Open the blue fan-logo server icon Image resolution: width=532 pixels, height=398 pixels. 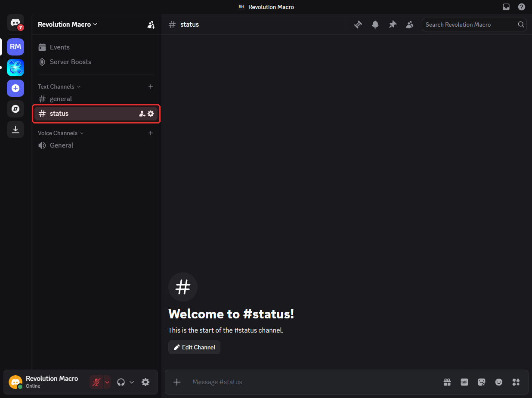[15, 68]
